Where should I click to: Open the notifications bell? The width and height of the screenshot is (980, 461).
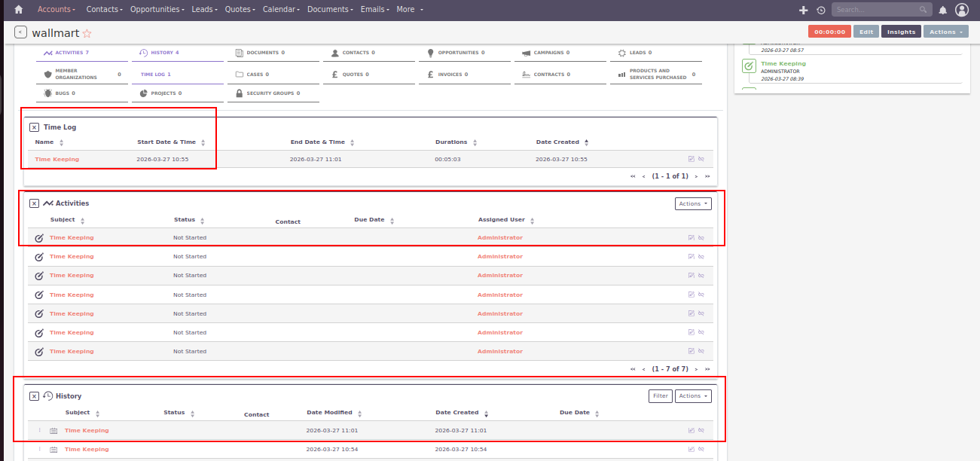coord(942,10)
